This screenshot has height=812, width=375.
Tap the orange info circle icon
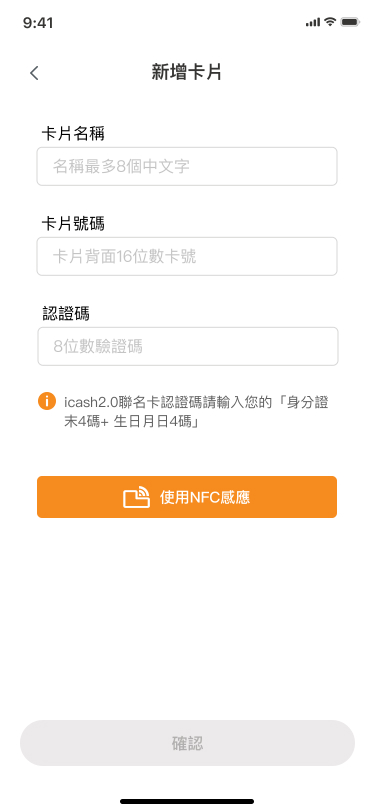pyautogui.click(x=47, y=401)
